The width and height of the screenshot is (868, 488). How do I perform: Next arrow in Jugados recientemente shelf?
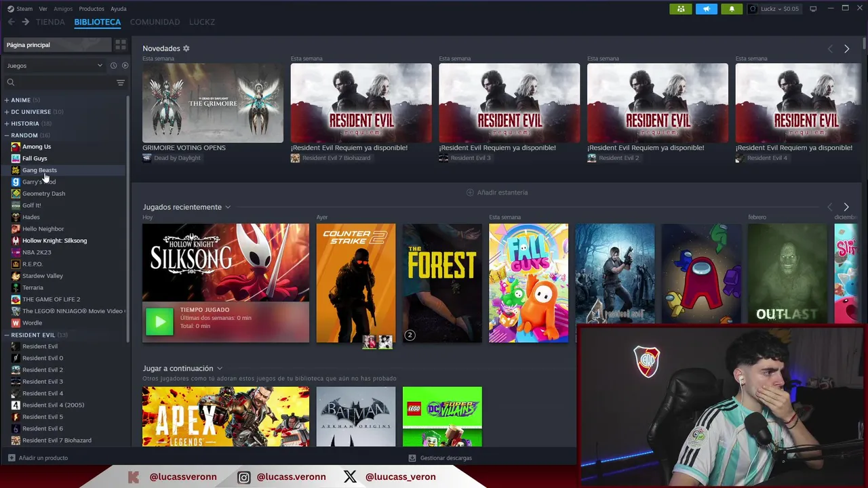[x=846, y=207]
